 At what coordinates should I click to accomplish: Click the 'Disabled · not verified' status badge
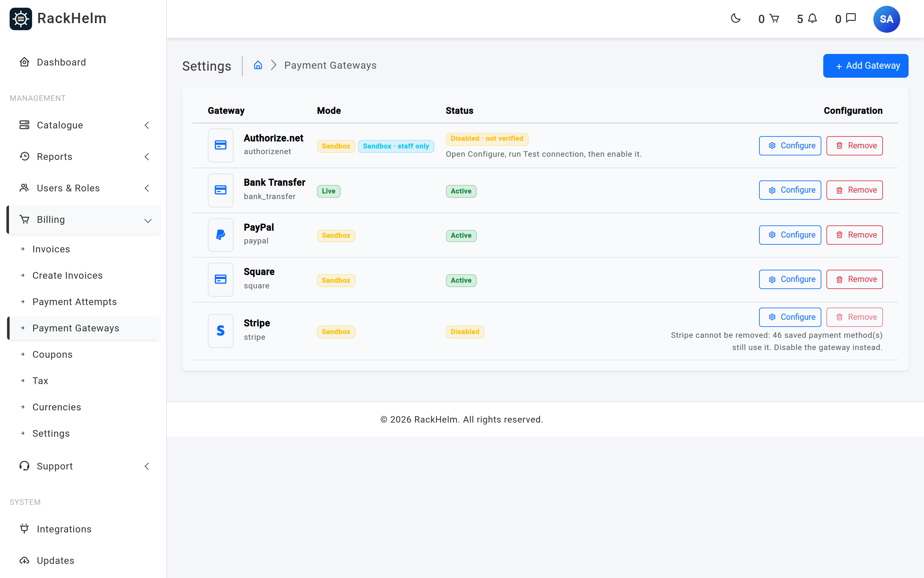click(x=487, y=139)
